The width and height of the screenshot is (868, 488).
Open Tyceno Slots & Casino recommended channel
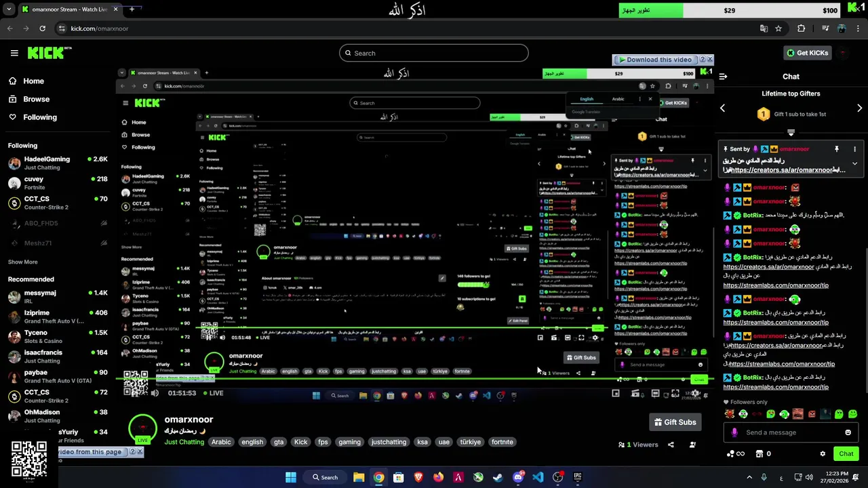[58, 337]
